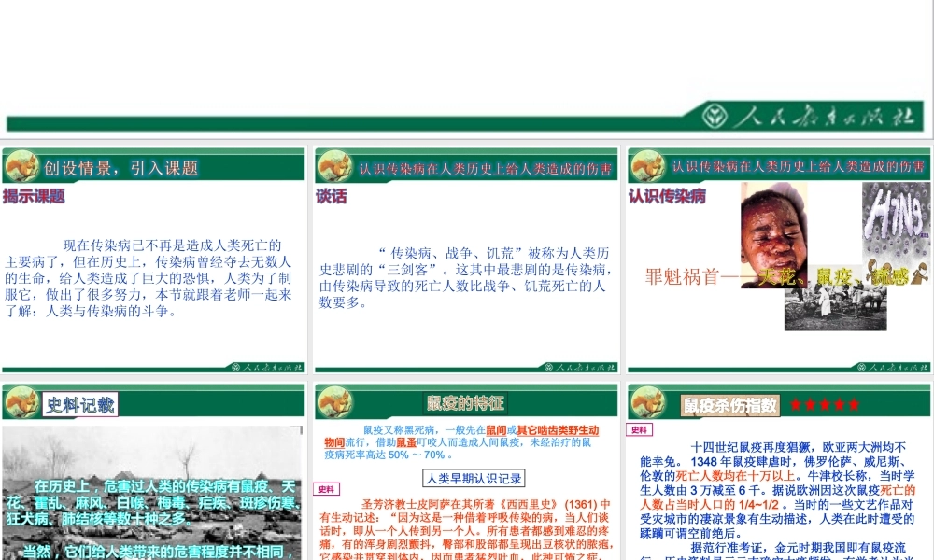Select the 创设情景，引入课题 slide thumbnail
Image resolution: width=934 pixels, height=560 pixels.
154,260
